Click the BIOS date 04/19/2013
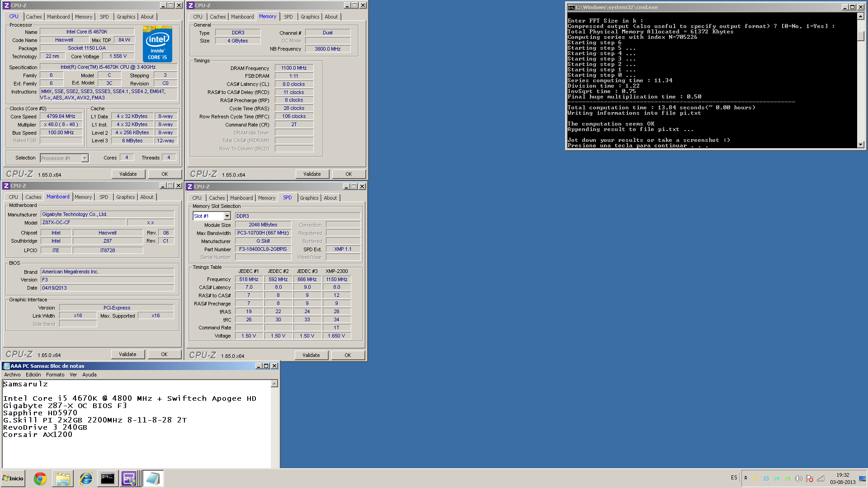The image size is (868, 488). (108, 288)
